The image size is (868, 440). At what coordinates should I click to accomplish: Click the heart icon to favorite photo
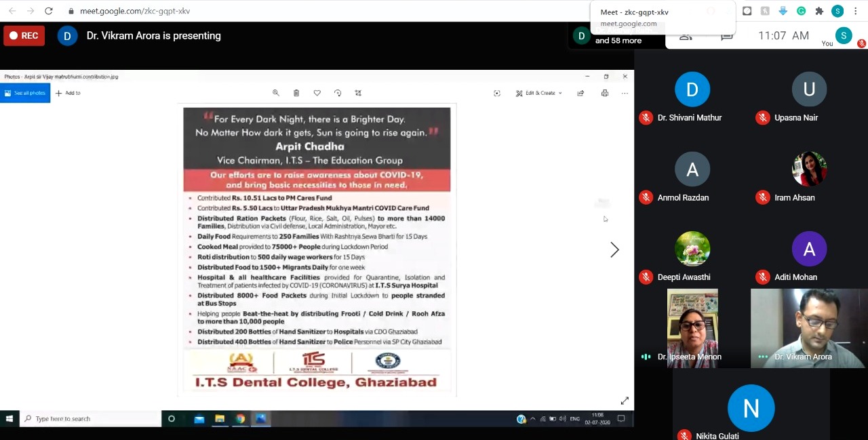click(x=317, y=93)
